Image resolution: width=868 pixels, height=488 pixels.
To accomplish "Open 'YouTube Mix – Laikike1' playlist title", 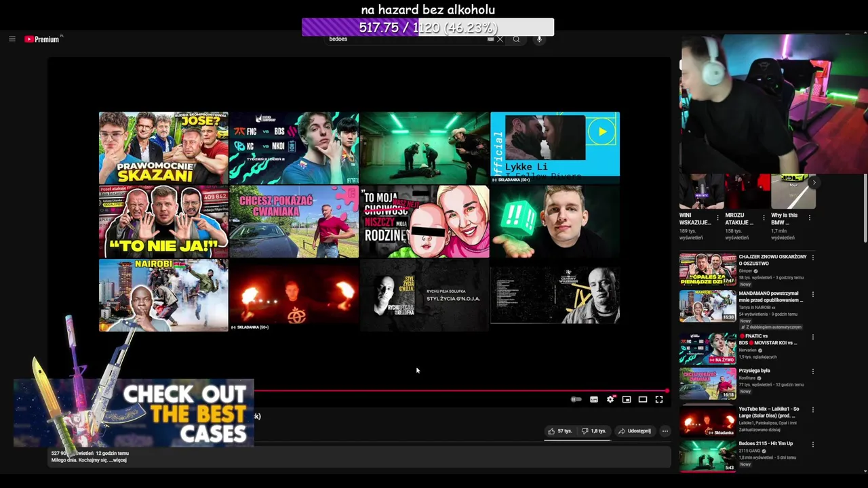I will tap(769, 413).
